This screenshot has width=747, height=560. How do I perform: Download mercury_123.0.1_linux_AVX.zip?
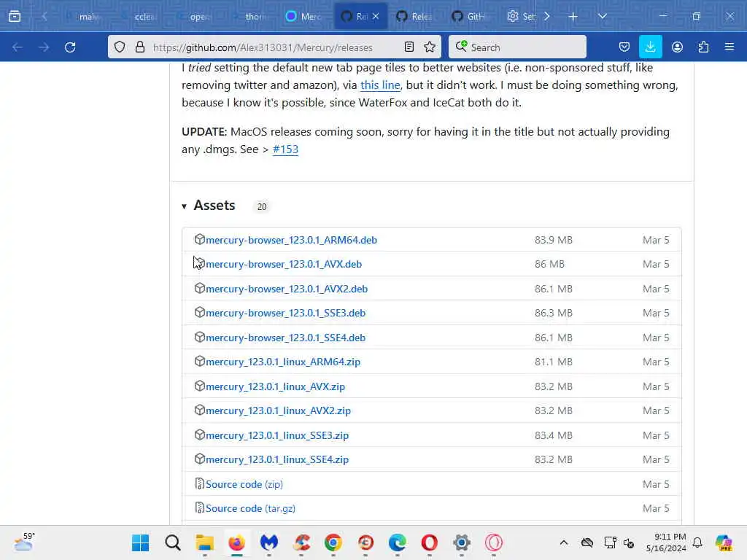tap(275, 386)
